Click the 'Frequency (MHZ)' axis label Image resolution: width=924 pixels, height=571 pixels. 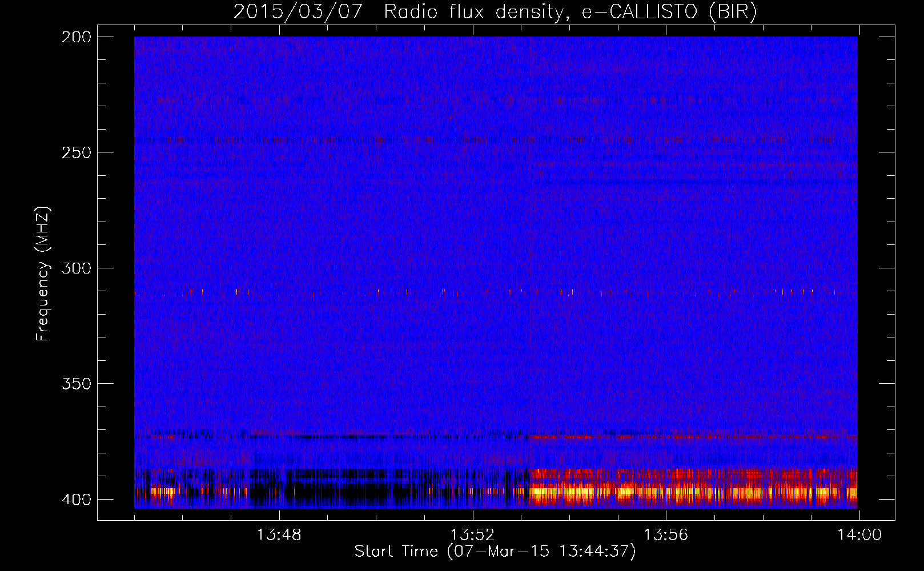tap(43, 274)
